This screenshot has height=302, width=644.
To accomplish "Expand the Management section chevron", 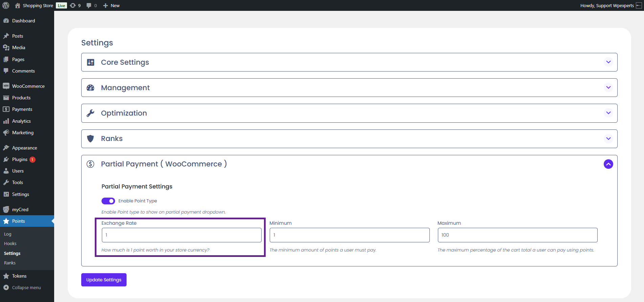I will coord(608,87).
